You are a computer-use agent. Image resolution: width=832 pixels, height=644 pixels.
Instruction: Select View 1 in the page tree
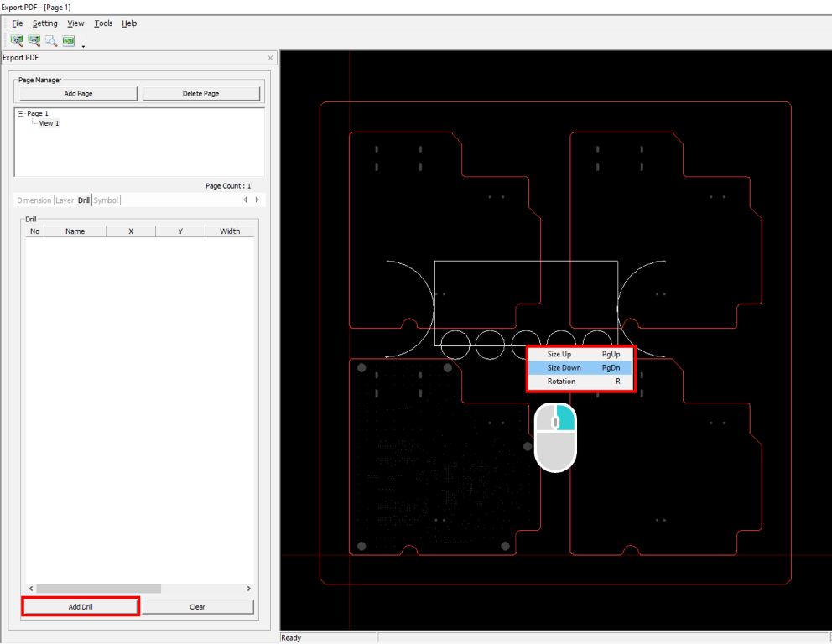pyautogui.click(x=49, y=123)
